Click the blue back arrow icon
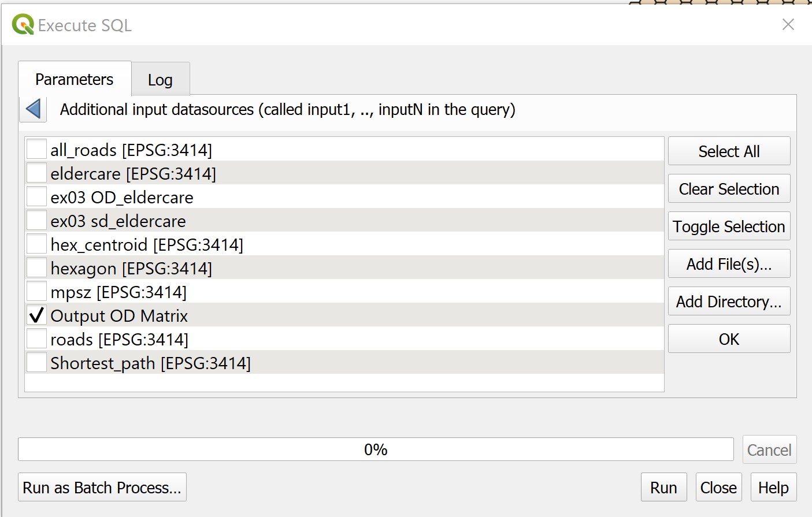812x517 pixels. (x=34, y=109)
